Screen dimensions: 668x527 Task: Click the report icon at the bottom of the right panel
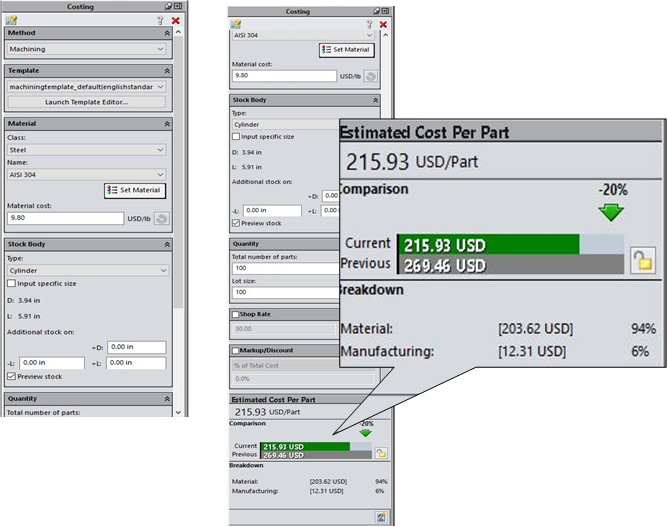[x=381, y=516]
